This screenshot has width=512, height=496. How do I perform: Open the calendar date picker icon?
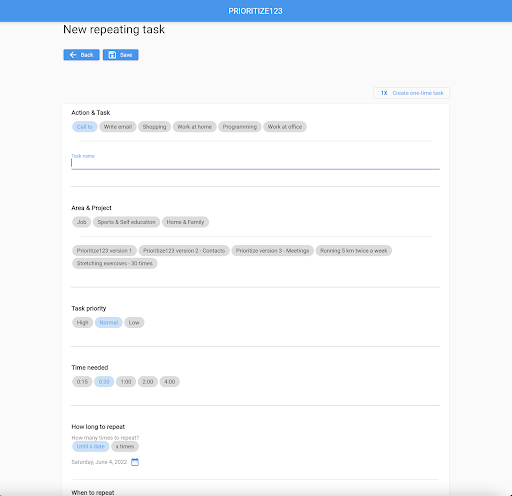click(x=135, y=462)
